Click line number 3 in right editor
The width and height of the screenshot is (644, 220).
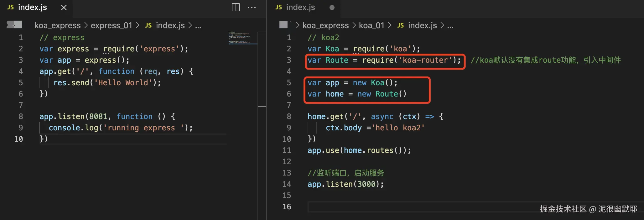pos(289,60)
